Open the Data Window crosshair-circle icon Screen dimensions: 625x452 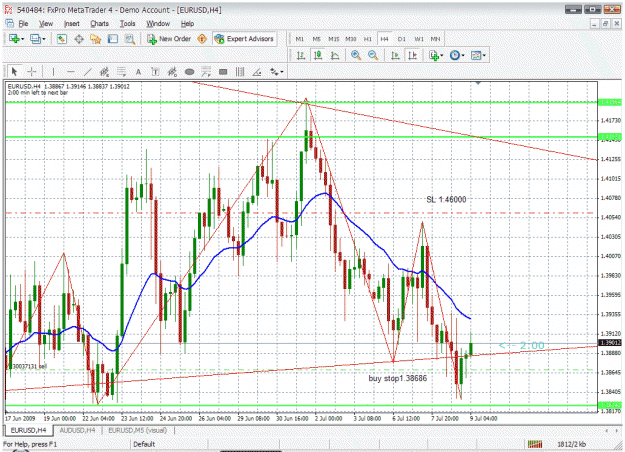point(79,39)
